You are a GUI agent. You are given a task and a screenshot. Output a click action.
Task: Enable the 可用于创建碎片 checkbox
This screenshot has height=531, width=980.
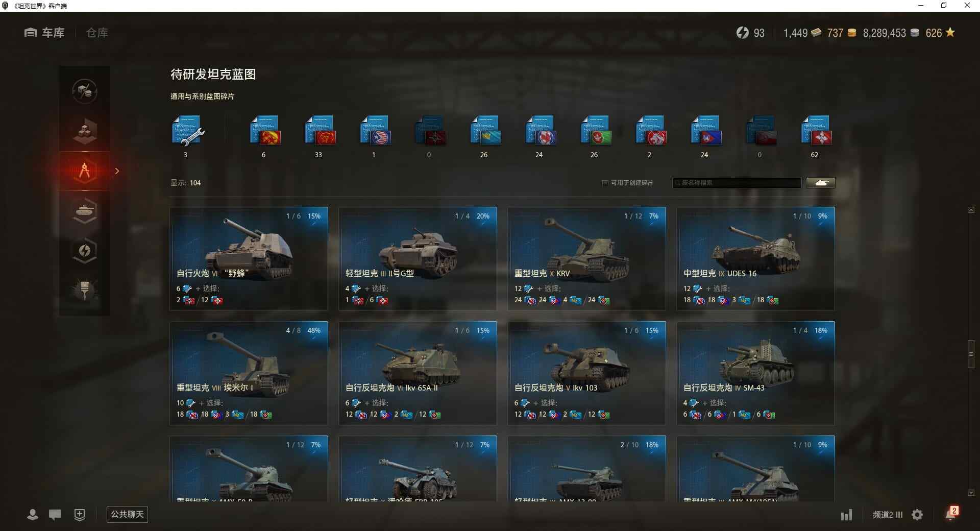point(605,183)
